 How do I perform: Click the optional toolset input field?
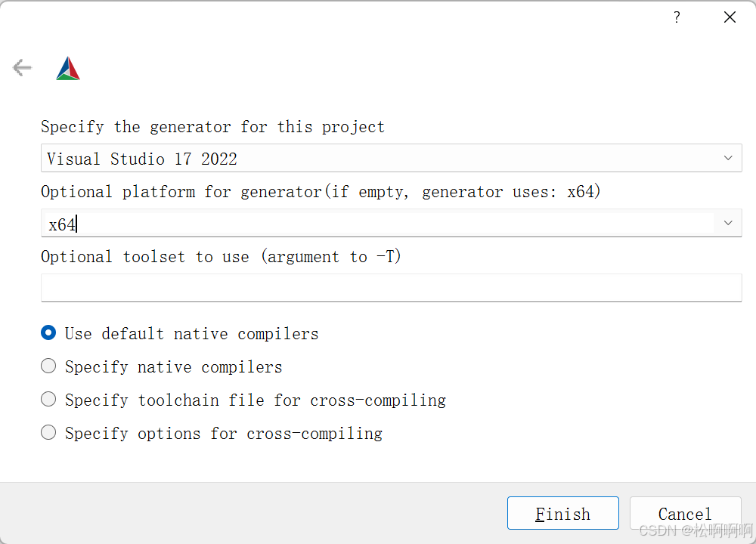click(x=391, y=288)
